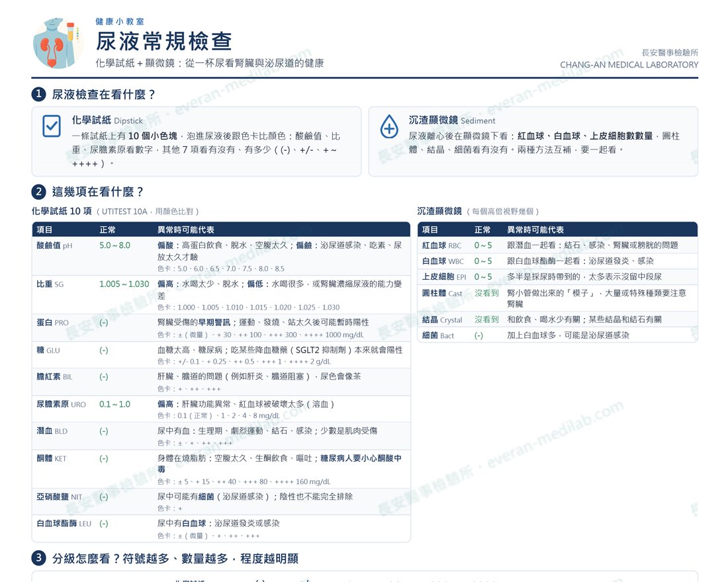
Task: Click the 糖 GLU row label
Action: pos(48,351)
